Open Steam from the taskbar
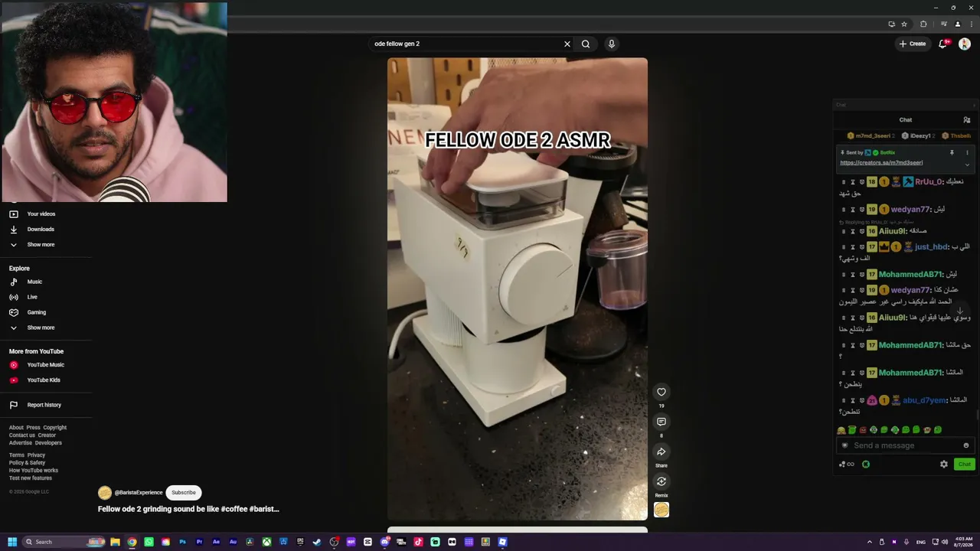980x551 pixels. [317, 542]
